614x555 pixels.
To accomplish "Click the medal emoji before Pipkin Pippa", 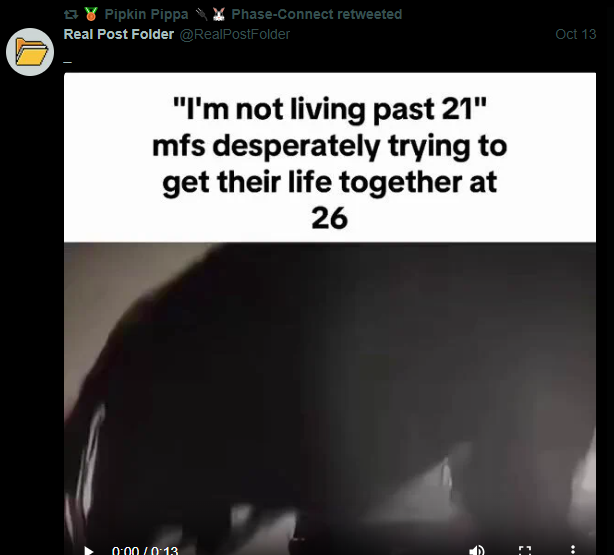I will pyautogui.click(x=91, y=14).
